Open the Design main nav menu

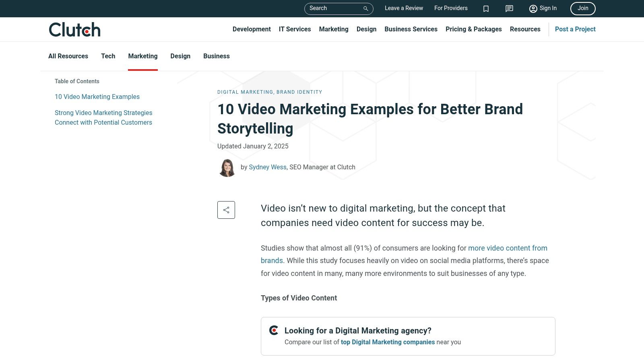pyautogui.click(x=366, y=29)
